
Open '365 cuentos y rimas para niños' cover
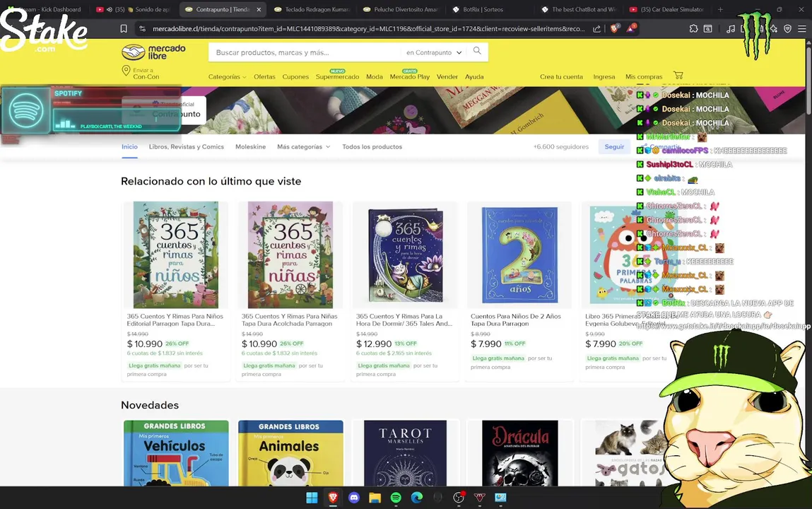tap(176, 255)
